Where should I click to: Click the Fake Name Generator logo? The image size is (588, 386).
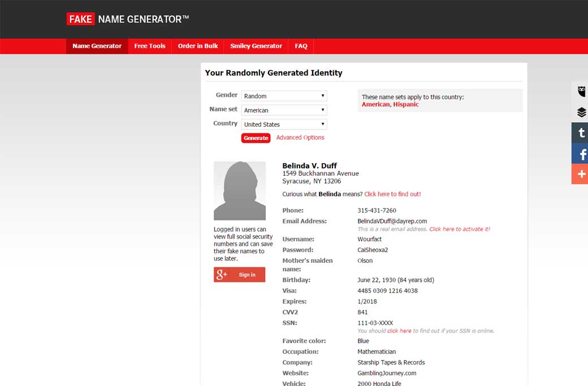coord(128,19)
